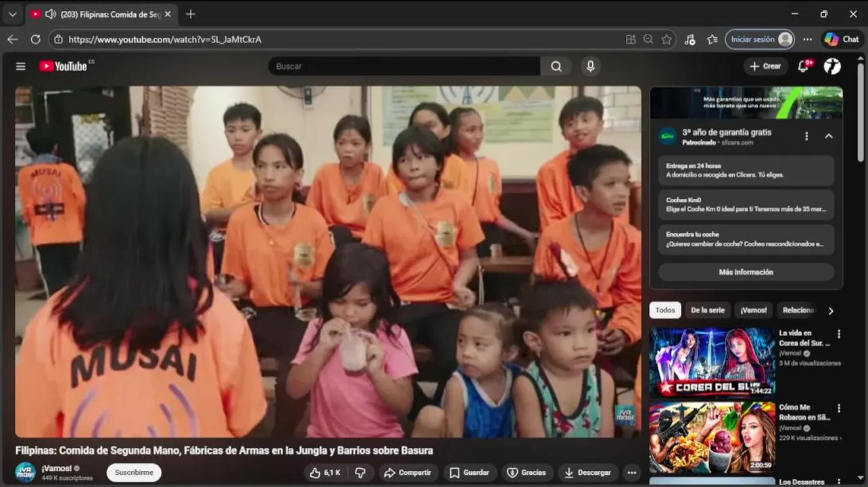
Task: Go back with browser back arrow
Action: point(12,39)
